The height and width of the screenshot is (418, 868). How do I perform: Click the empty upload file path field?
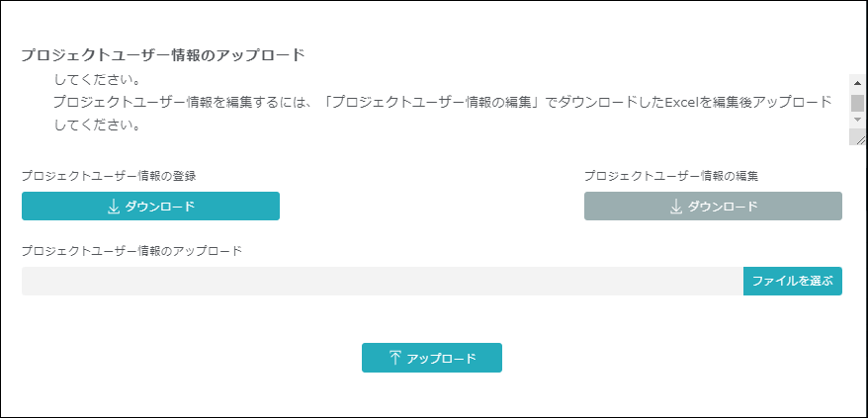pyautogui.click(x=382, y=282)
